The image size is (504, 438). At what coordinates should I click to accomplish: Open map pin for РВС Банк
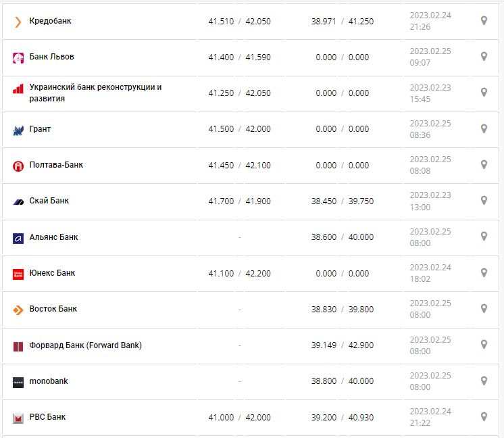[484, 416]
